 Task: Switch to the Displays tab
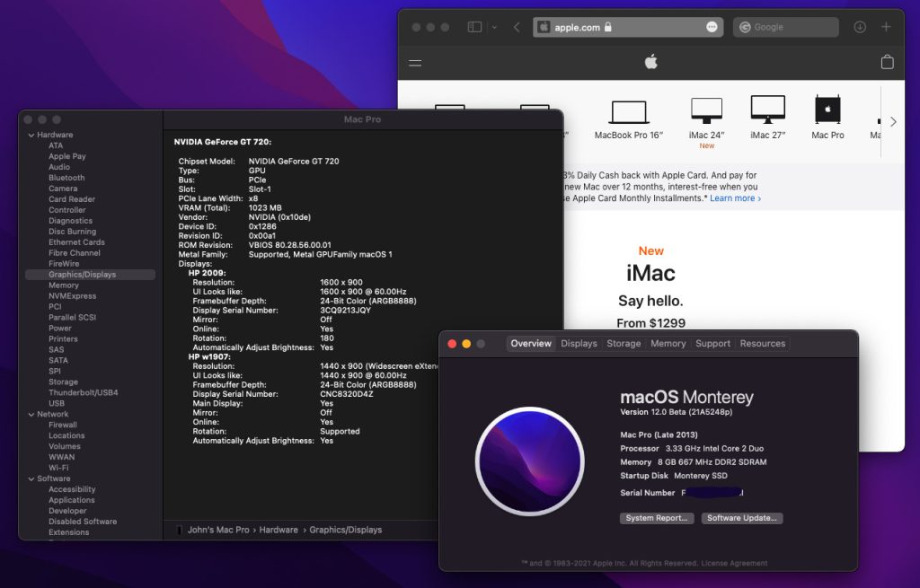579,344
